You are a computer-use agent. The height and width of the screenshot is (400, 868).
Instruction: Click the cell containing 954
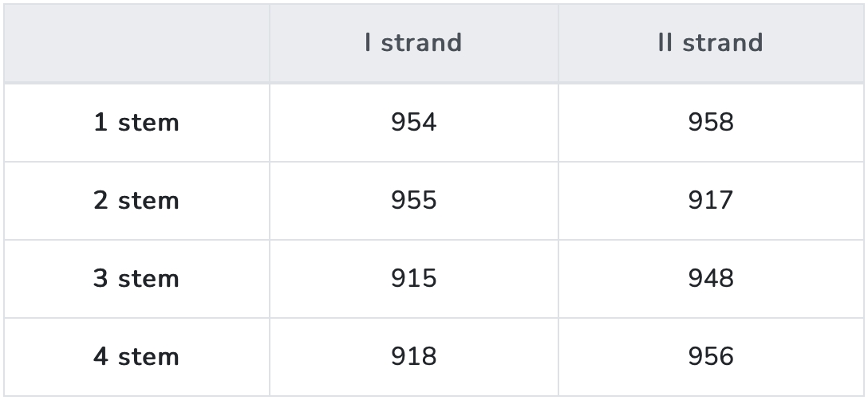point(413,123)
